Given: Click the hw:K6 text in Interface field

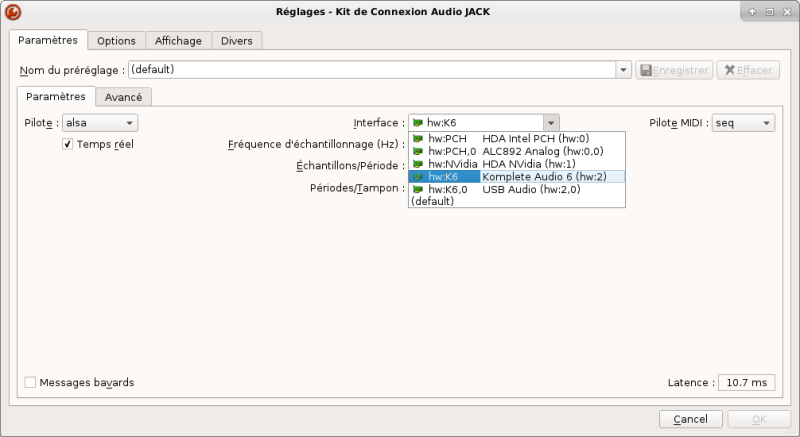Looking at the screenshot, I should tap(441, 123).
